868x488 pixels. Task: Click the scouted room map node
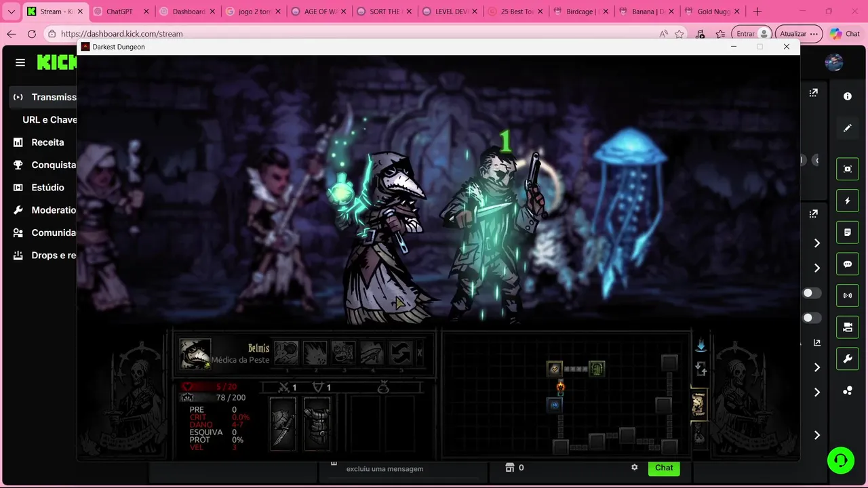pyautogui.click(x=555, y=369)
